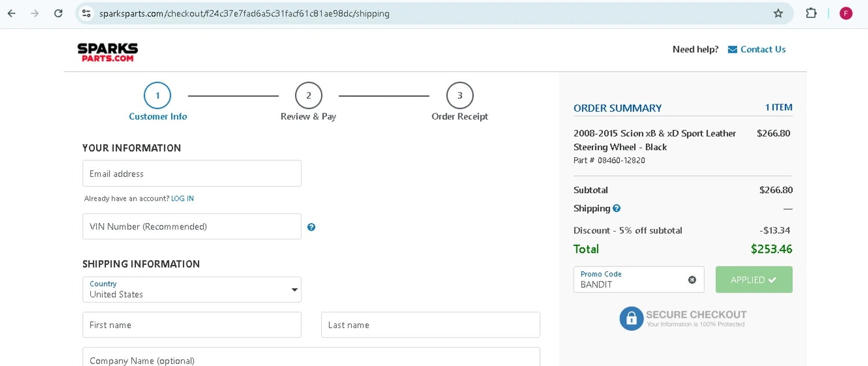This screenshot has height=366, width=868.
Task: Click the YOUR INFORMATION heading
Action: (x=132, y=148)
